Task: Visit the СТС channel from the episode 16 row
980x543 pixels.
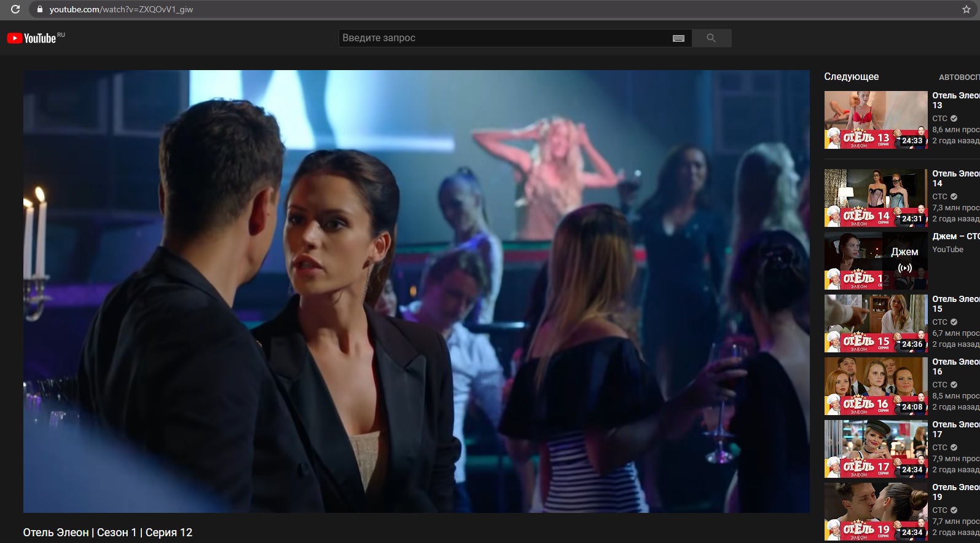Action: [x=940, y=385]
